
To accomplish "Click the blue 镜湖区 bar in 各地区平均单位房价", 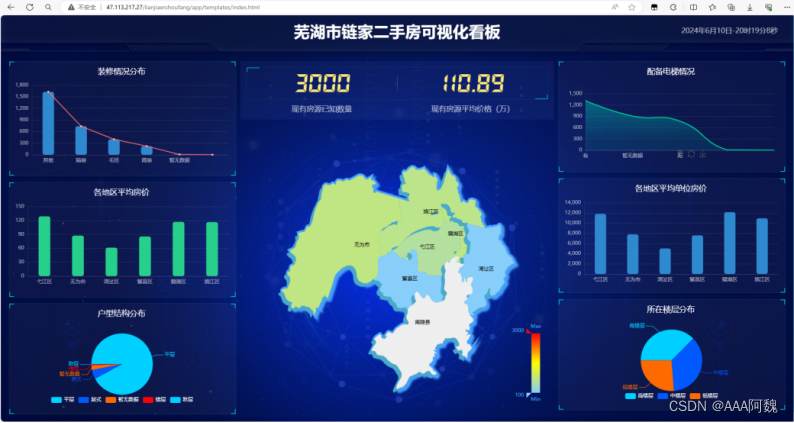I will [730, 243].
